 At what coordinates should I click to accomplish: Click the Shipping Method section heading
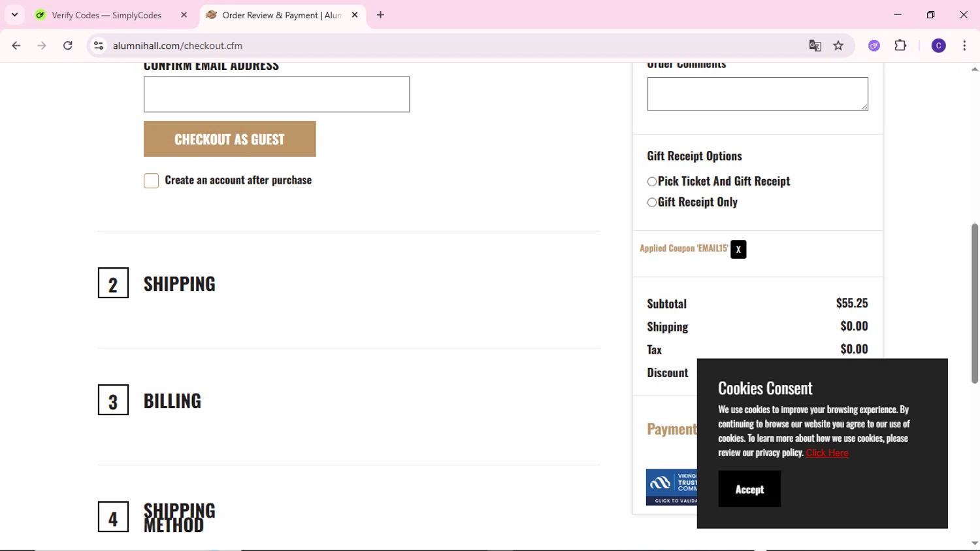point(179,517)
